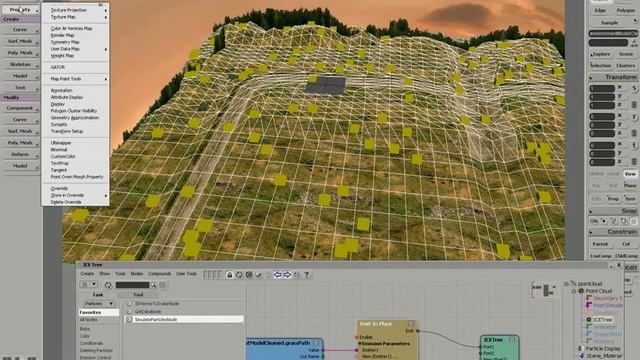Select 3DVectorToScalarNode icon in node list

(x=129, y=304)
